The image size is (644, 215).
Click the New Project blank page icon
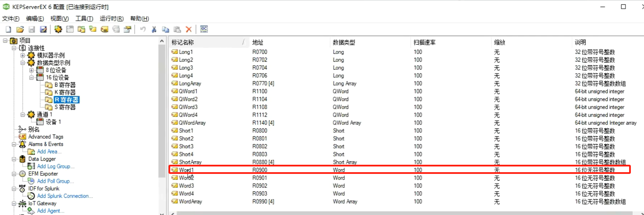click(8, 29)
